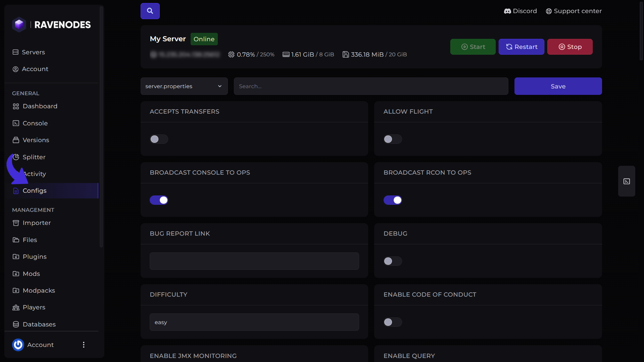Open the Dashboard grid icon
Image resolution: width=644 pixels, height=362 pixels.
pos(16,106)
